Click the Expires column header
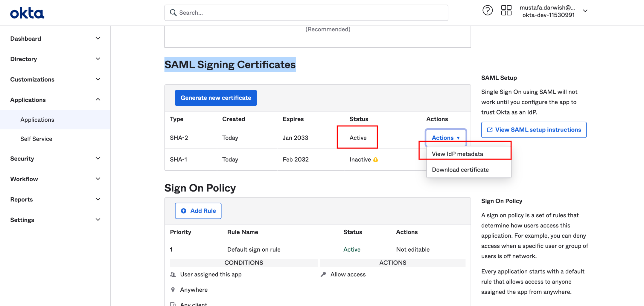Image resolution: width=644 pixels, height=306 pixels. pos(293,119)
